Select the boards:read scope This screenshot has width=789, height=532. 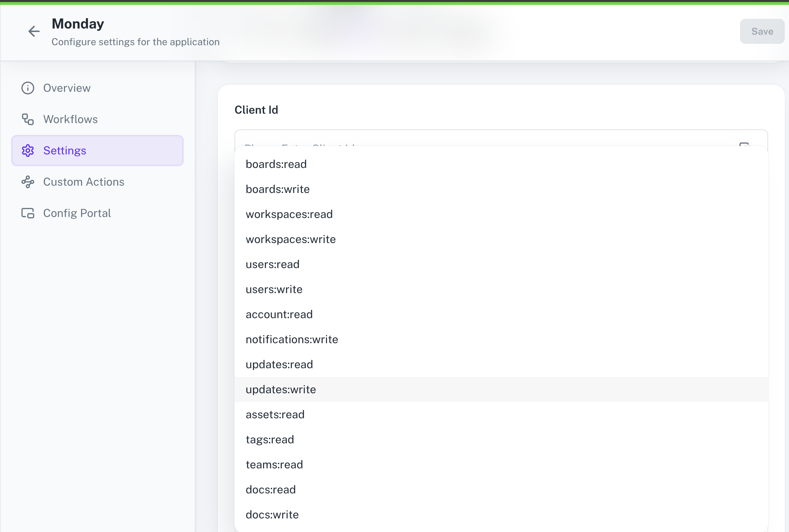coord(276,164)
